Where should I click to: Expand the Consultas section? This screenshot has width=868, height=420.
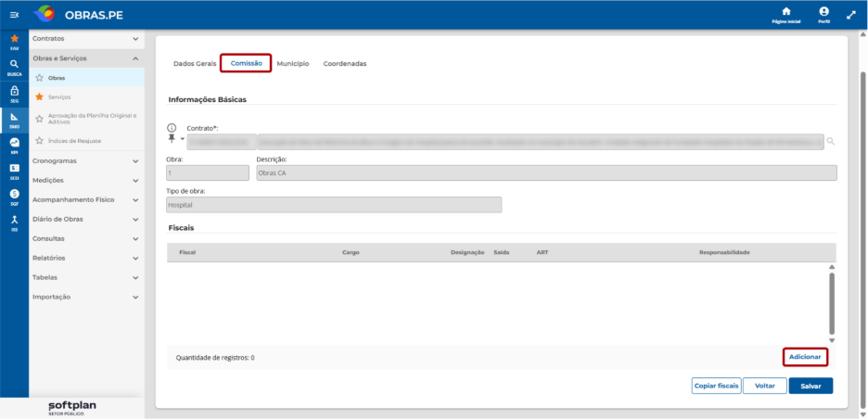[x=86, y=238]
